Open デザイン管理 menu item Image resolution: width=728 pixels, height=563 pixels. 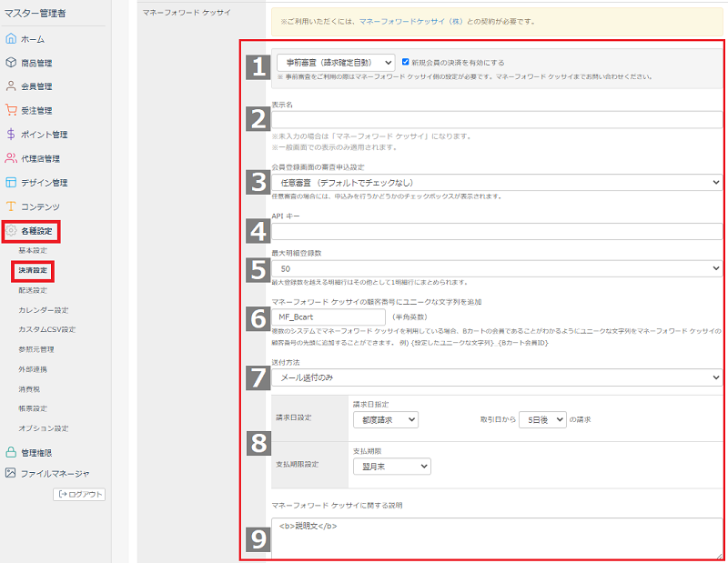tap(44, 183)
